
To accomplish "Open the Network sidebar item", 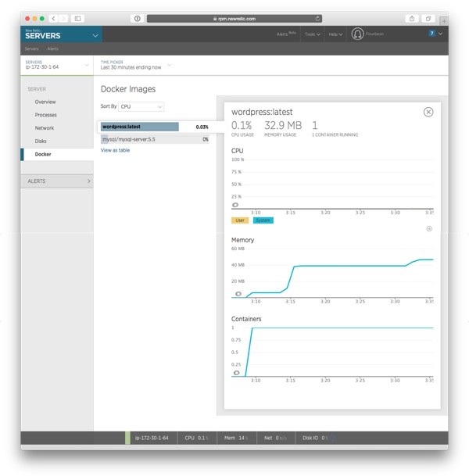I will pyautogui.click(x=45, y=128).
